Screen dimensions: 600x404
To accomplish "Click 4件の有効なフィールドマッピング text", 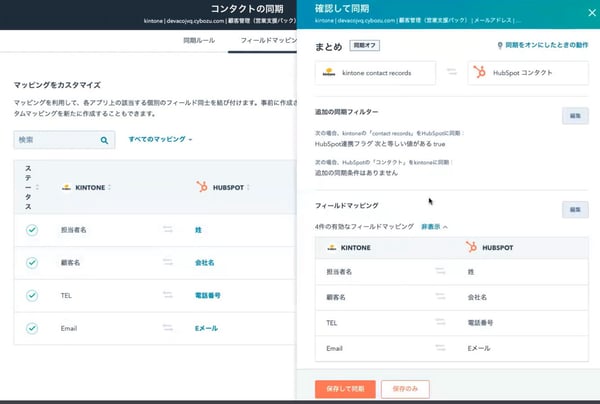I will [x=364, y=227].
